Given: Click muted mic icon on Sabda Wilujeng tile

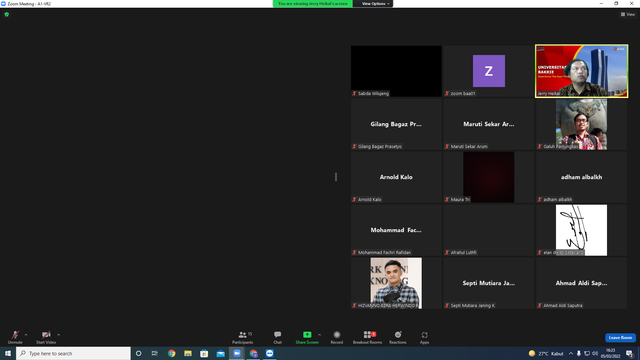Looking at the screenshot, I should point(354,93).
